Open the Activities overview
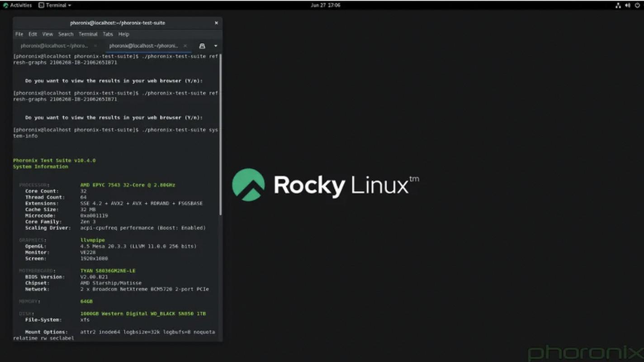This screenshot has width=644, height=362. click(x=17, y=5)
